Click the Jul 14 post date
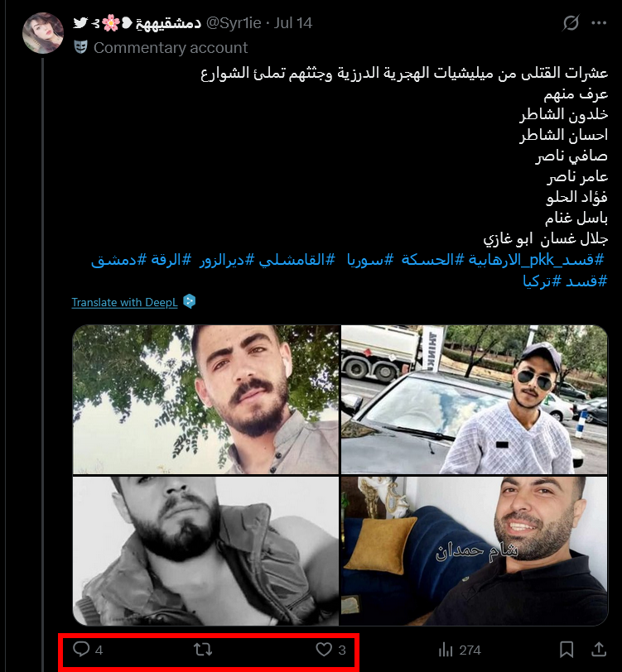The height and width of the screenshot is (672, 622). 293,22
